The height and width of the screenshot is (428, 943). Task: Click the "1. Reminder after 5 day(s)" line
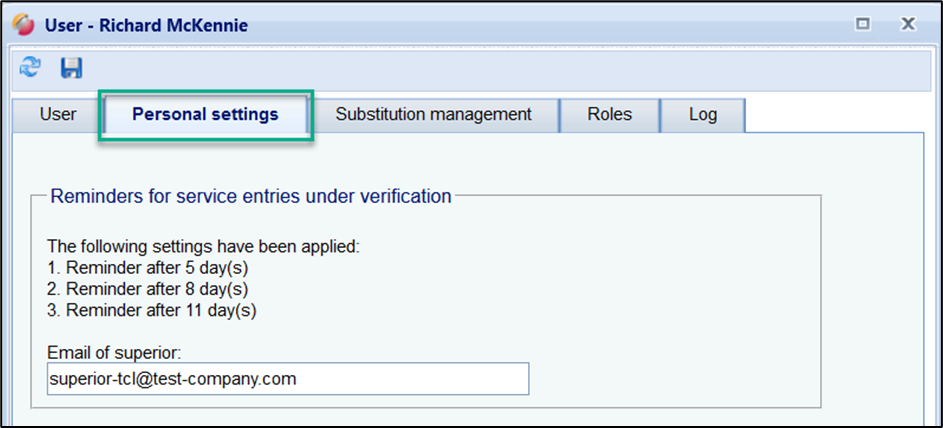[147, 267]
